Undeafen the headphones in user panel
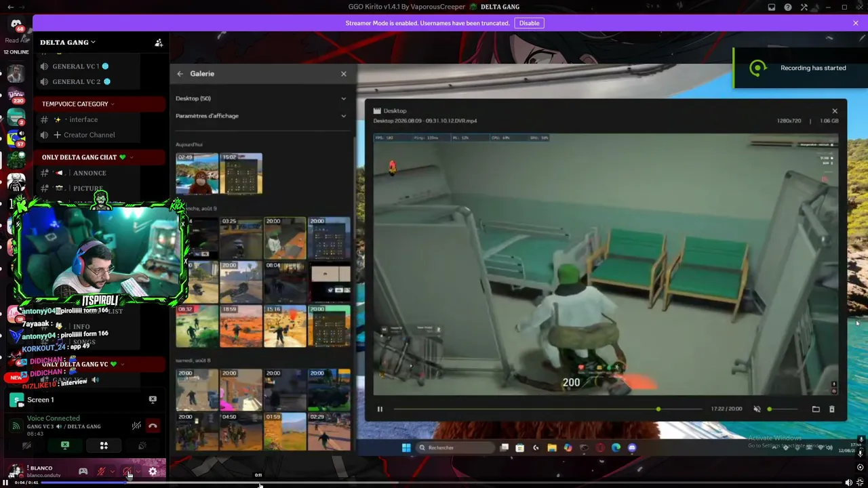Image resolution: width=868 pixels, height=488 pixels. pyautogui.click(x=127, y=471)
